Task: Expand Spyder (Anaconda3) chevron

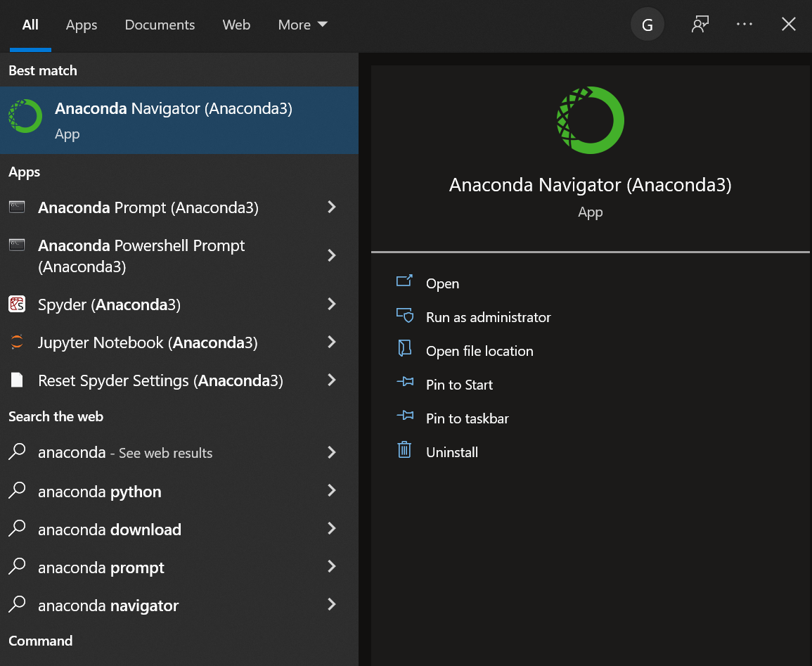Action: [x=332, y=304]
